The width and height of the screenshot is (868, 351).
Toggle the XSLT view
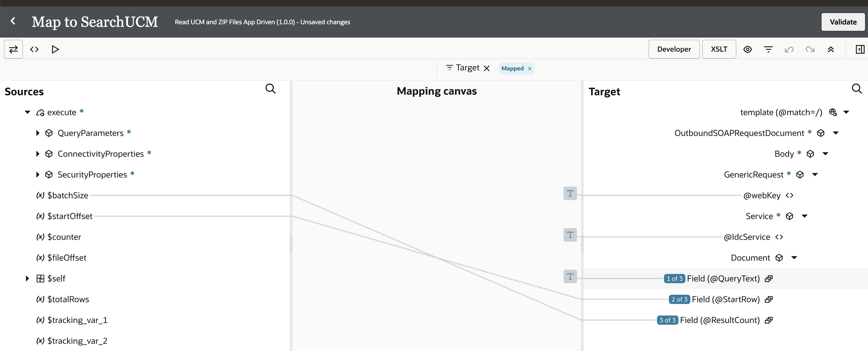coord(719,49)
